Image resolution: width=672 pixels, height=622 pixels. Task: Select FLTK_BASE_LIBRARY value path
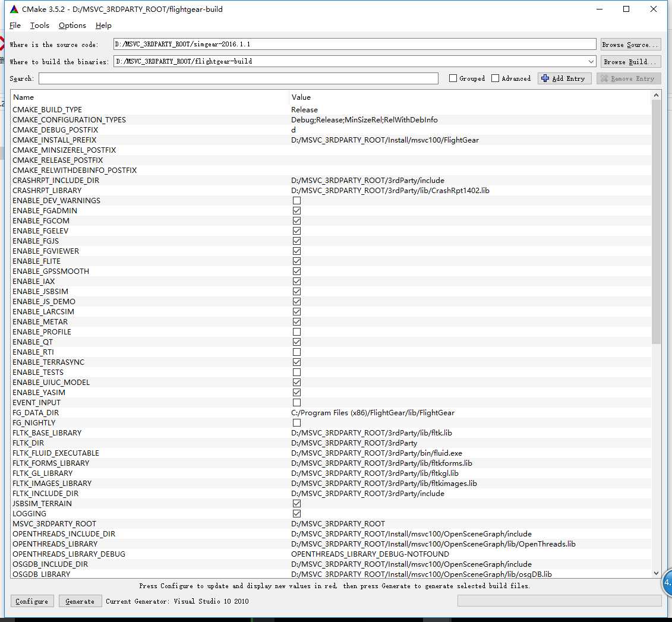click(371, 433)
